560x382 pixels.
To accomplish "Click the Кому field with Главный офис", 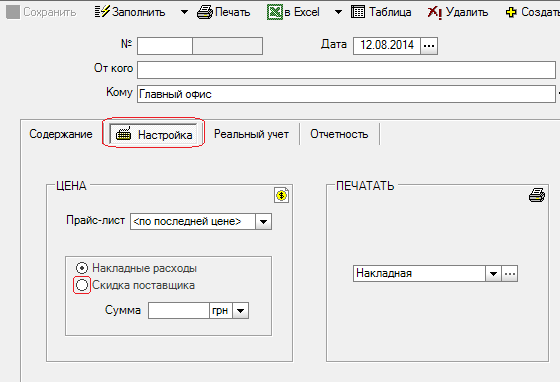I will (x=346, y=94).
